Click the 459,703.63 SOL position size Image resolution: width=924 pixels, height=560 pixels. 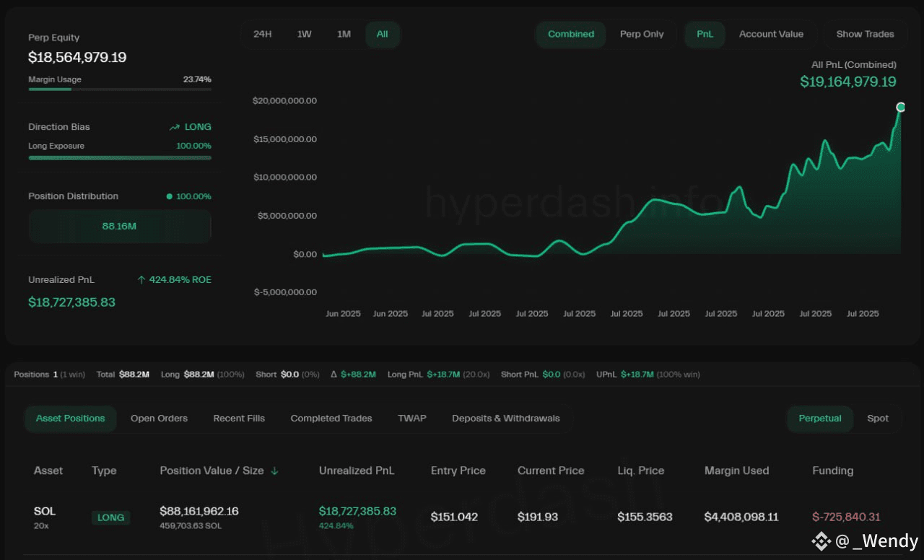[191, 526]
